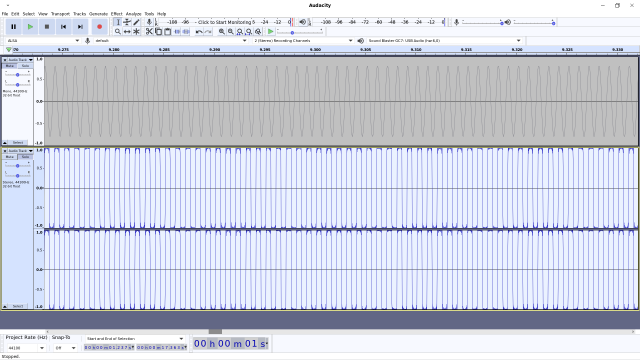Click the Skip to End button

80,27
